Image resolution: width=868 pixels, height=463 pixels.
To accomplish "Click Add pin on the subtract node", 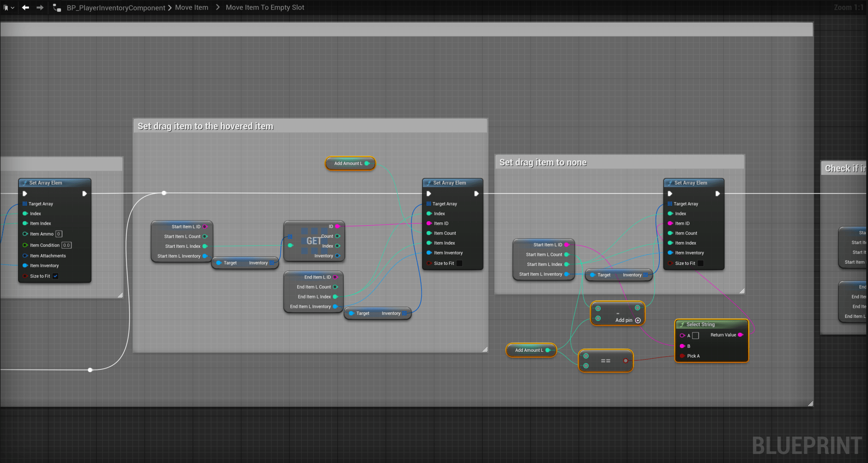I will [x=628, y=320].
